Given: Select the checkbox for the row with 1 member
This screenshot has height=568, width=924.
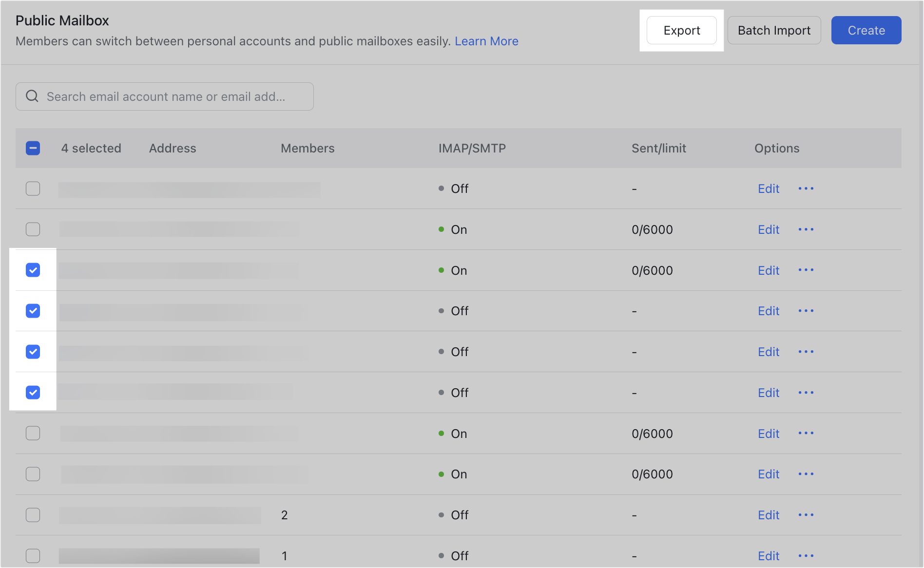Looking at the screenshot, I should click(33, 556).
